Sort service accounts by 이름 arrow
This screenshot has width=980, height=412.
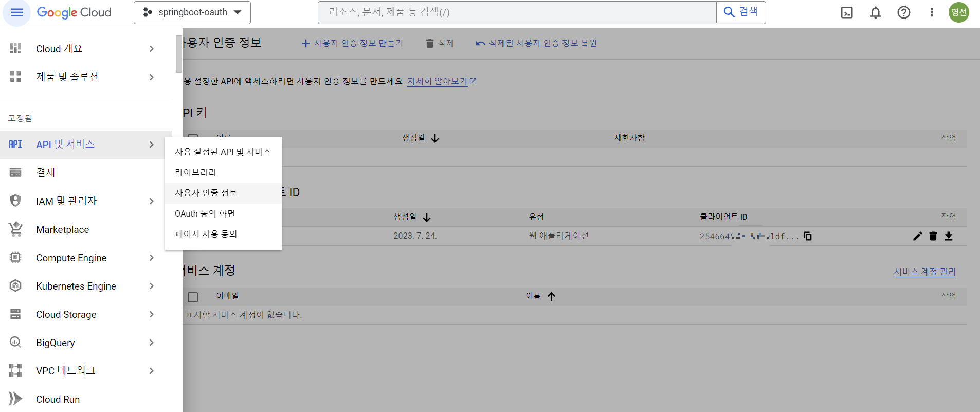click(x=551, y=296)
